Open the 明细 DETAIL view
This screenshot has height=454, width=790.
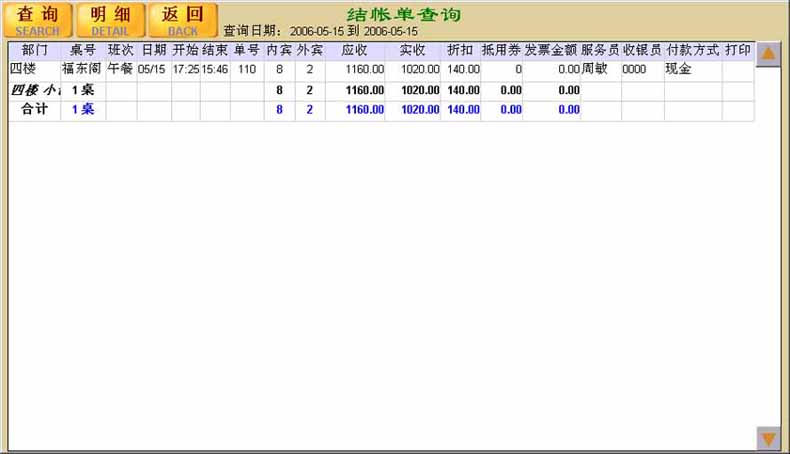click(x=110, y=19)
